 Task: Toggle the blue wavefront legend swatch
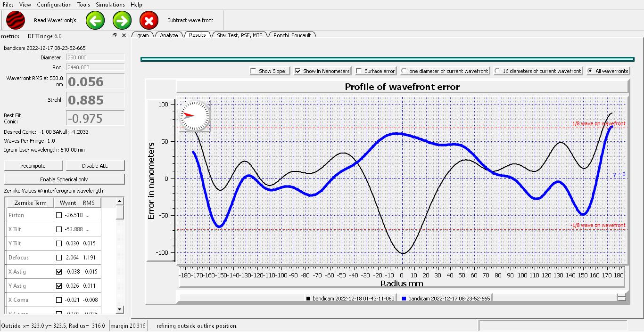tap(404, 299)
